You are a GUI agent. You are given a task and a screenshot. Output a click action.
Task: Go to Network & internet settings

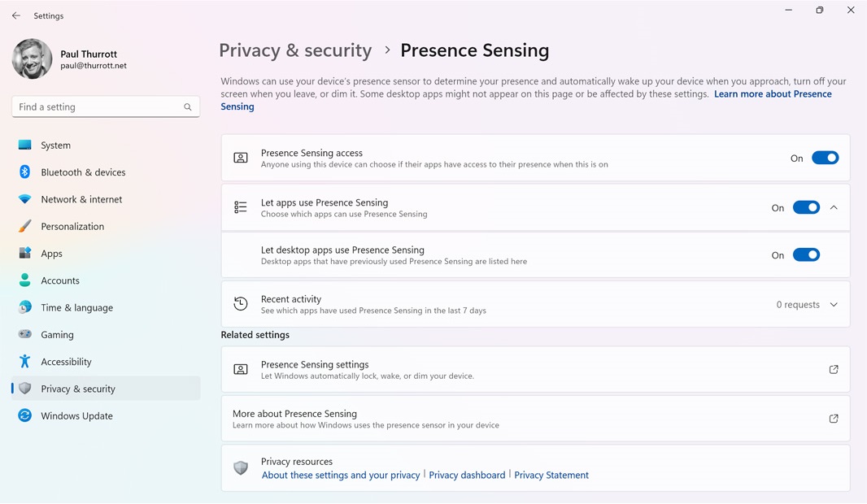click(x=81, y=199)
